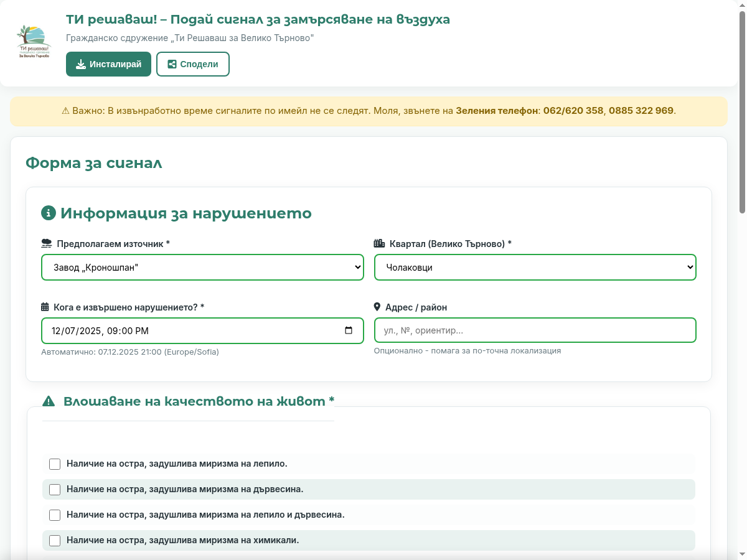This screenshot has width=747, height=560.
Task: Click the building icon near Квартал label
Action: click(x=380, y=243)
